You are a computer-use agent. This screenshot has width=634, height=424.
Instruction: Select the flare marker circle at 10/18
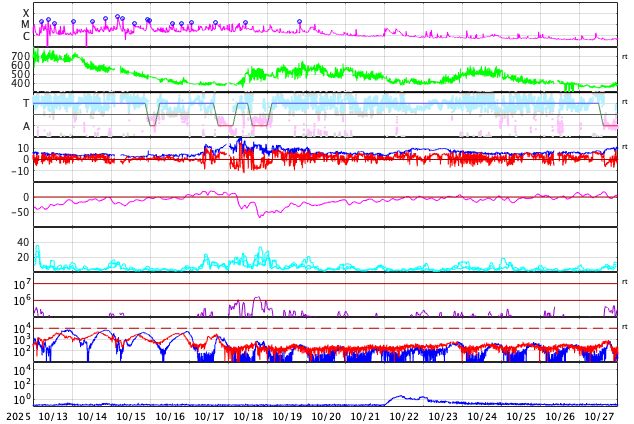pos(245,22)
